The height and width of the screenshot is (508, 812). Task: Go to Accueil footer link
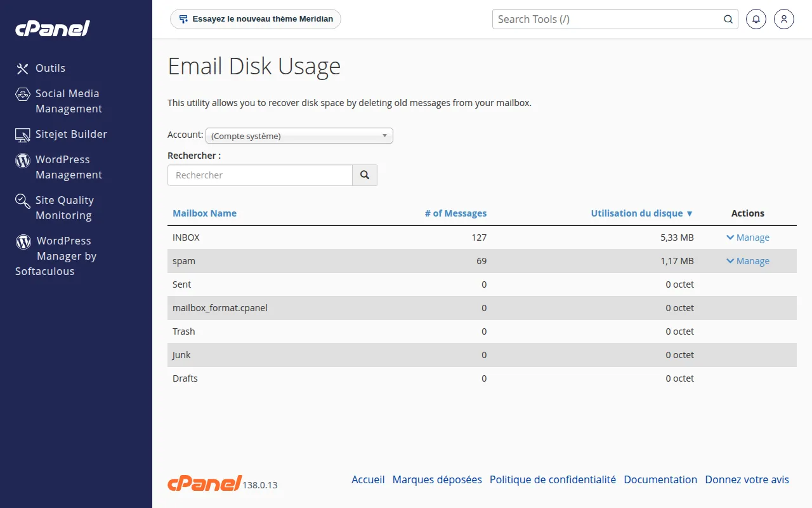coord(368,479)
